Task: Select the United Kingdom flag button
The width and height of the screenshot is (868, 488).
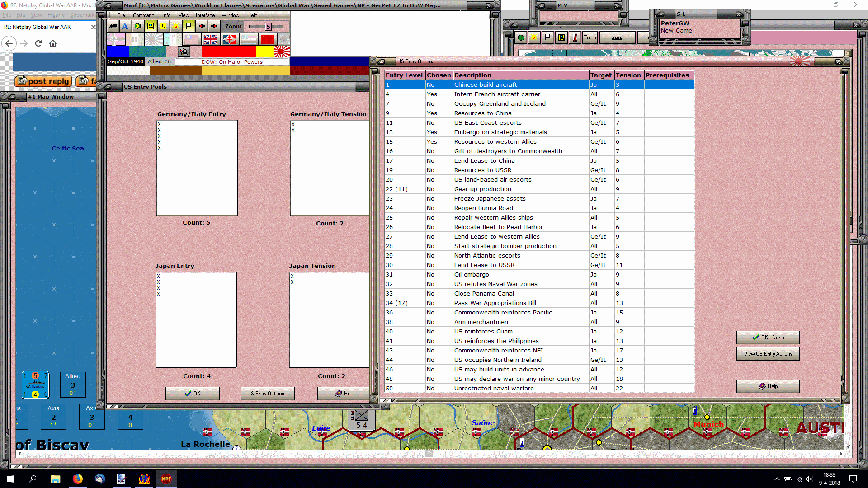Action: click(210, 40)
